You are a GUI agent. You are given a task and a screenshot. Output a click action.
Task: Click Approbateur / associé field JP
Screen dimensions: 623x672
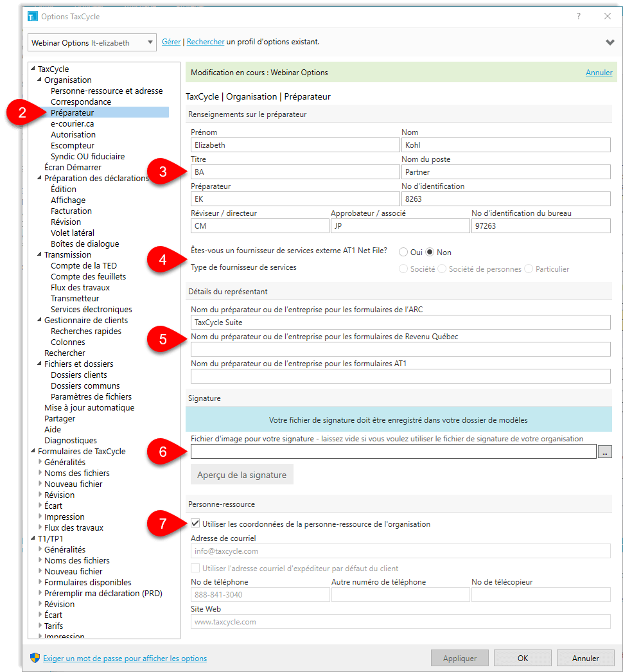[399, 226]
